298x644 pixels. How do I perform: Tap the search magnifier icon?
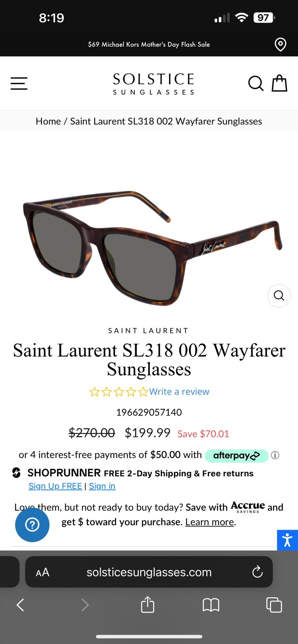tap(256, 84)
